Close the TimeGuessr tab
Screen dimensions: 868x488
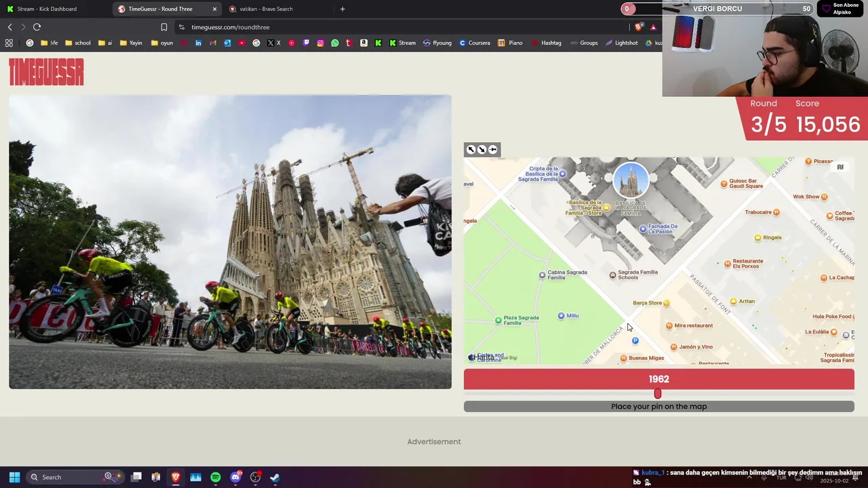pos(214,9)
